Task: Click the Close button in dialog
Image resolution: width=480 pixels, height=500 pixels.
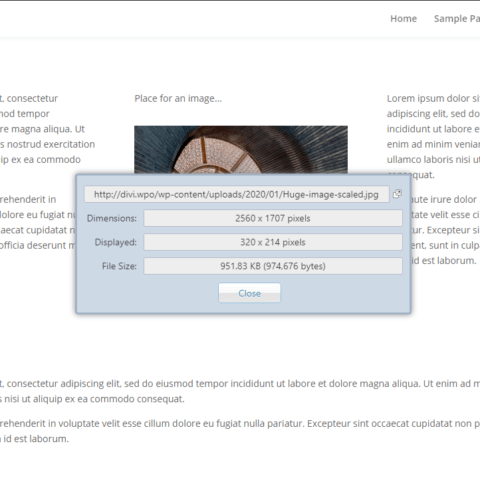Action: (249, 293)
